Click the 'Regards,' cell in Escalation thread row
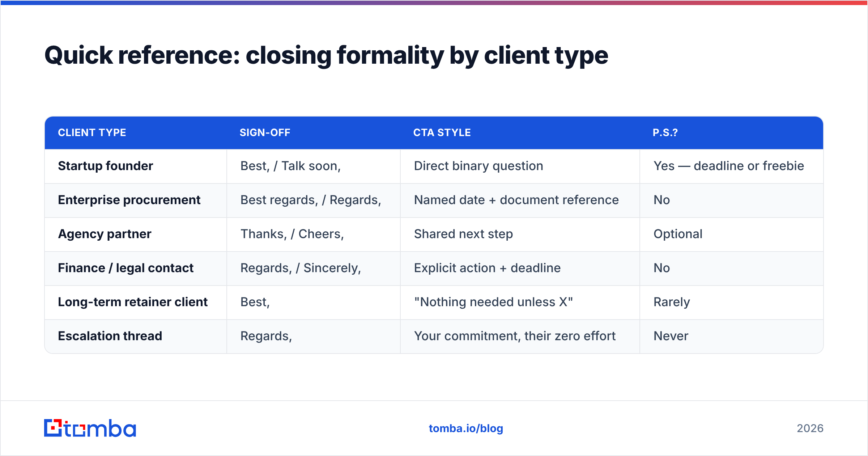This screenshot has width=868, height=456. (x=314, y=336)
